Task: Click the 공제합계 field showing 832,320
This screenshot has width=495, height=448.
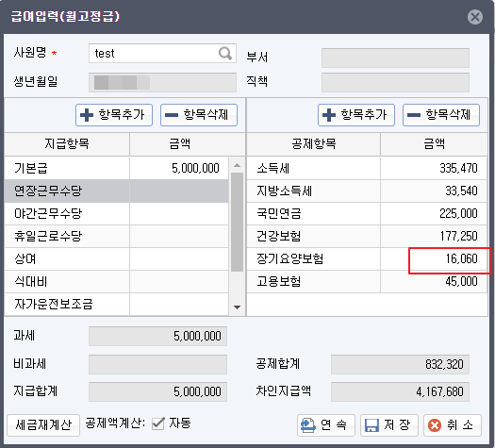Action: click(x=400, y=364)
